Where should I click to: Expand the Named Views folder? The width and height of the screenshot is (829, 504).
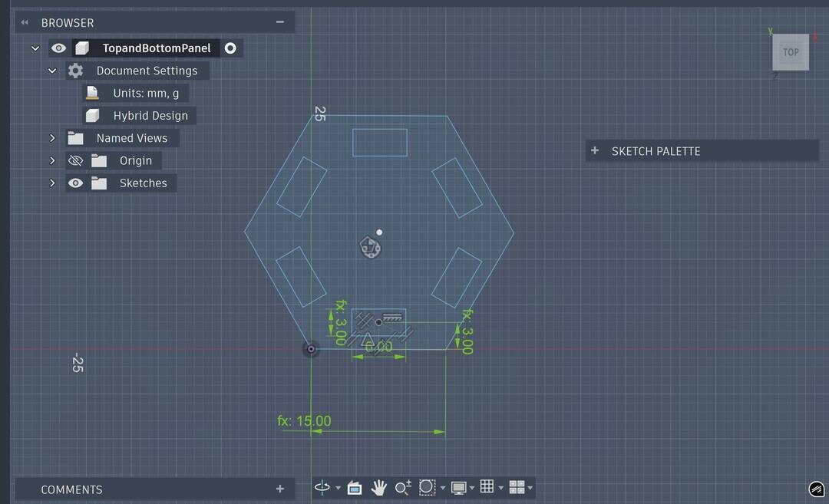pos(52,138)
